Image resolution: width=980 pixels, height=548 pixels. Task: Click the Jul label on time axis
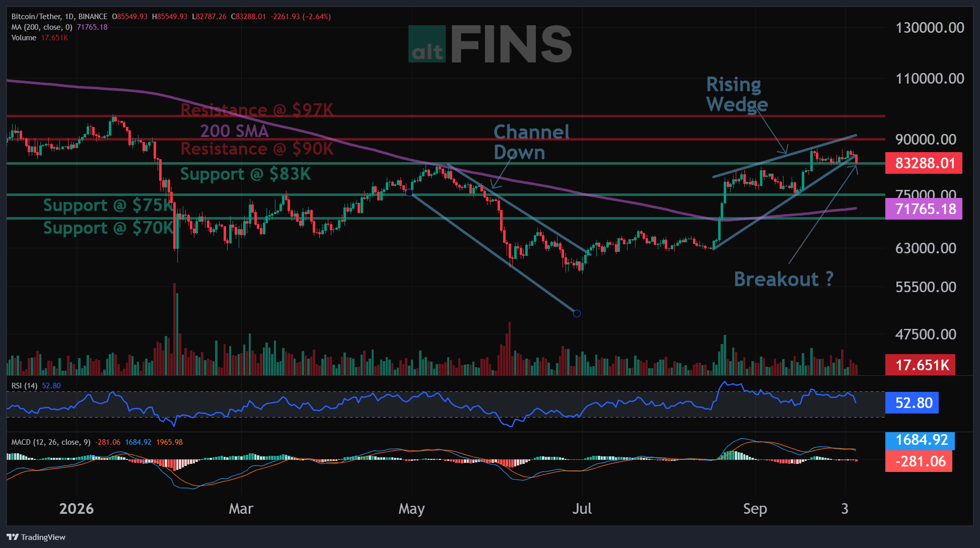point(582,509)
